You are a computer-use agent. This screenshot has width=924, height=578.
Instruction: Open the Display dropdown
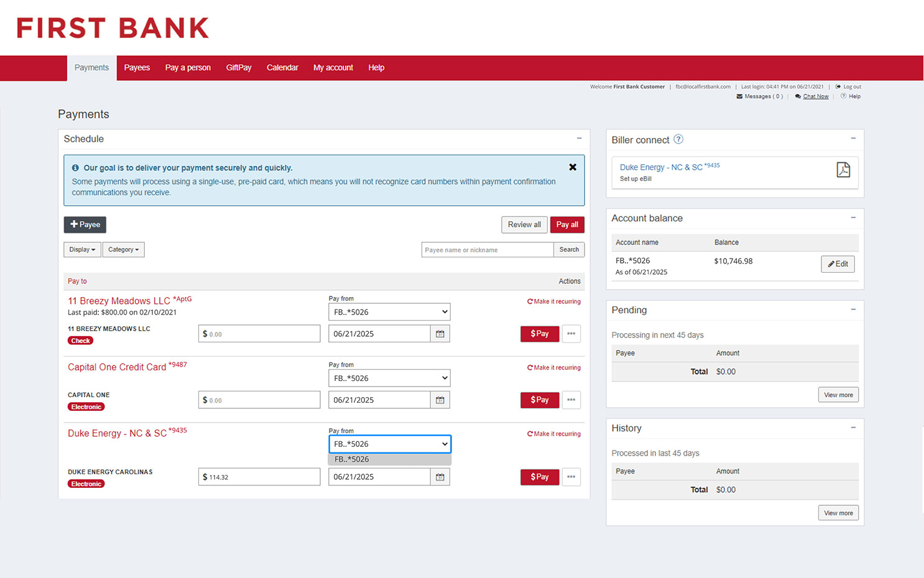pos(81,249)
